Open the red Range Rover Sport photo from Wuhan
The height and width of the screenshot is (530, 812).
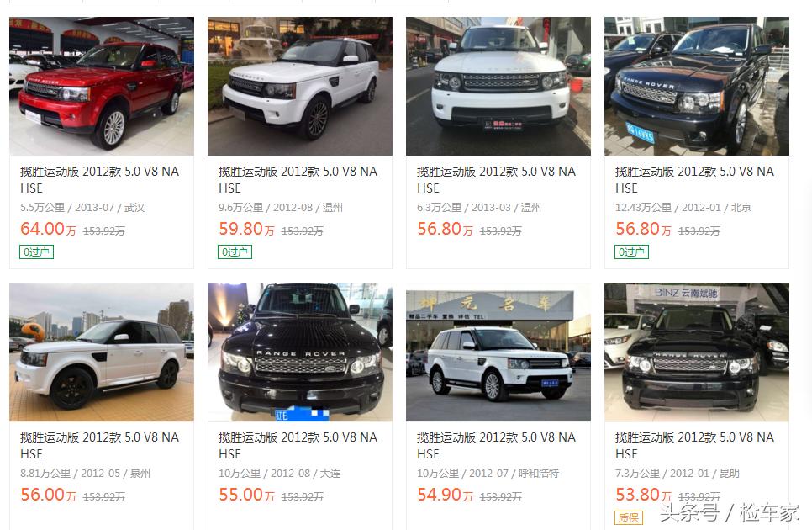point(102,86)
